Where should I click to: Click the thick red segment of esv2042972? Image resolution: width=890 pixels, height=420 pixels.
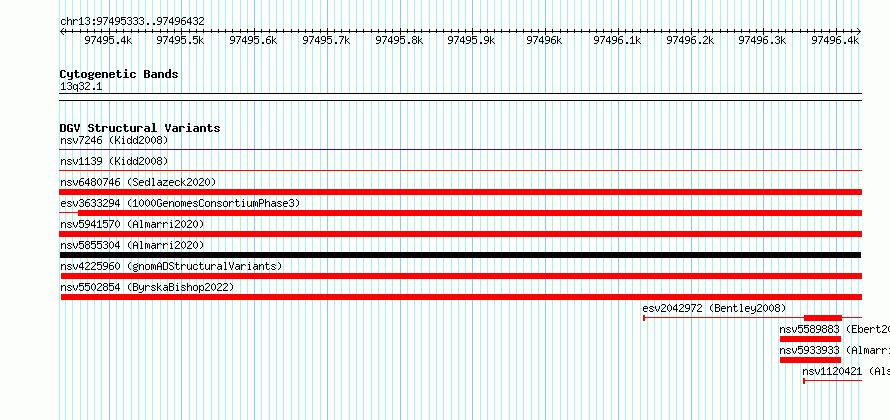pyautogui.click(x=823, y=318)
